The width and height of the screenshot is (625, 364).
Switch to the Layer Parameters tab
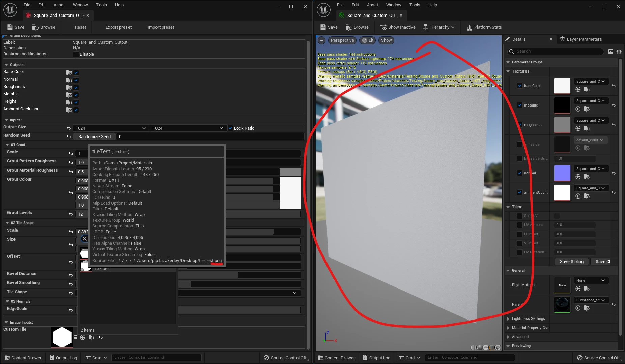(x=581, y=39)
